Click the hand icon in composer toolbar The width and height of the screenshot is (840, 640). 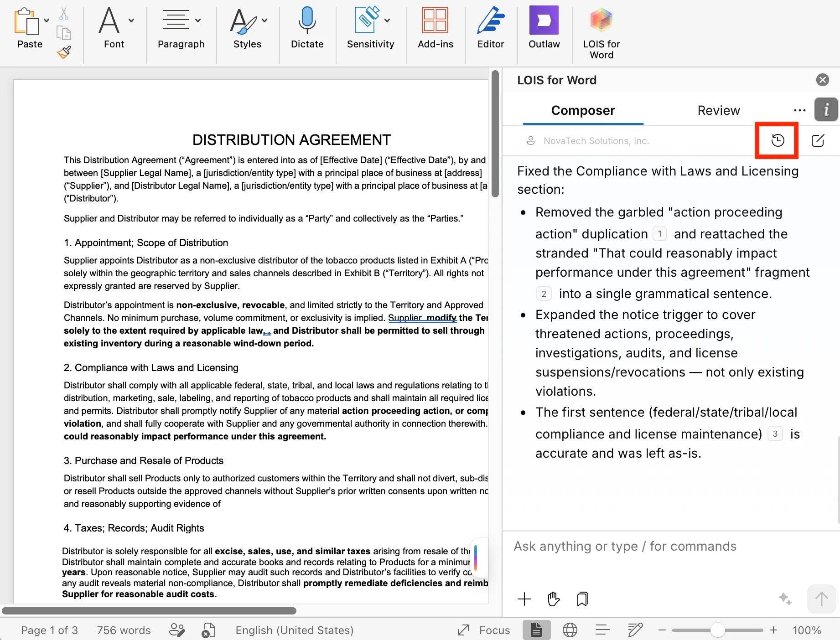[x=553, y=599]
